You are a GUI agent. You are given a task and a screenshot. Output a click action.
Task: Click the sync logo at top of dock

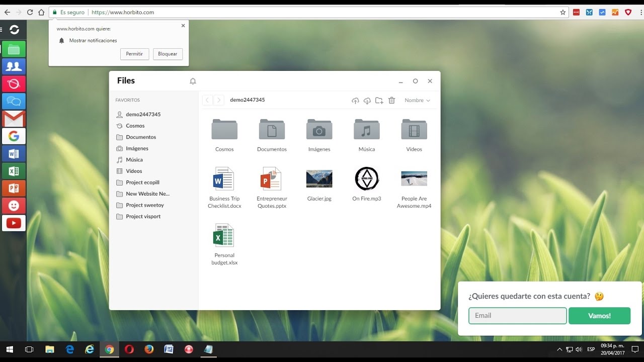click(15, 30)
